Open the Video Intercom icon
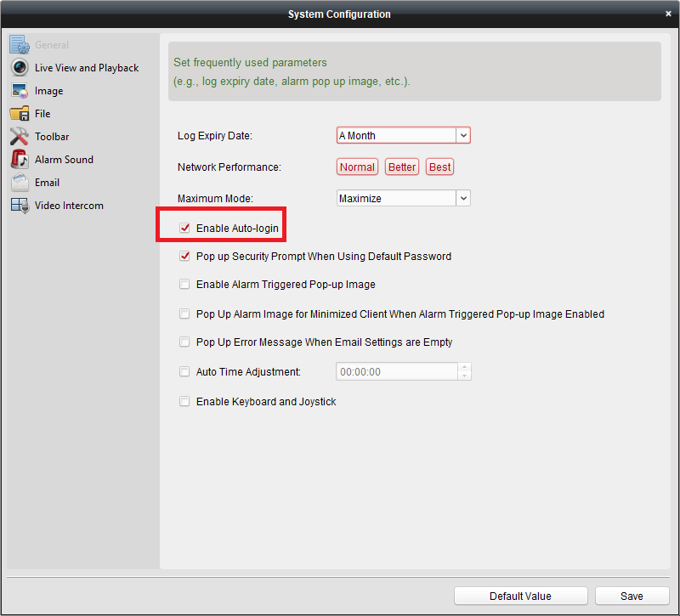Image resolution: width=680 pixels, height=616 pixels. pos(20,206)
